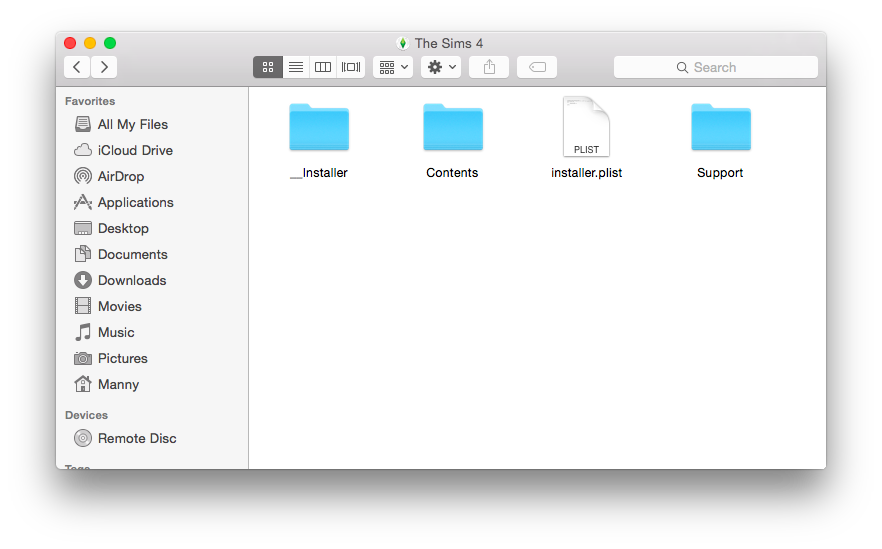882x549 pixels.
Task: Select Remote Disc under Devices
Action: [152, 438]
